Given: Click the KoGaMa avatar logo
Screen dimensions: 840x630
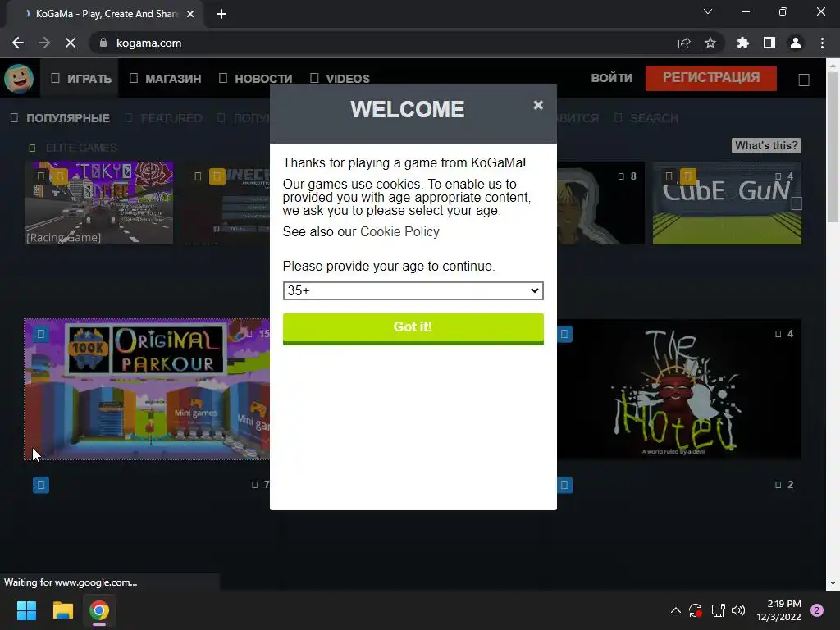Looking at the screenshot, I should click(19, 78).
